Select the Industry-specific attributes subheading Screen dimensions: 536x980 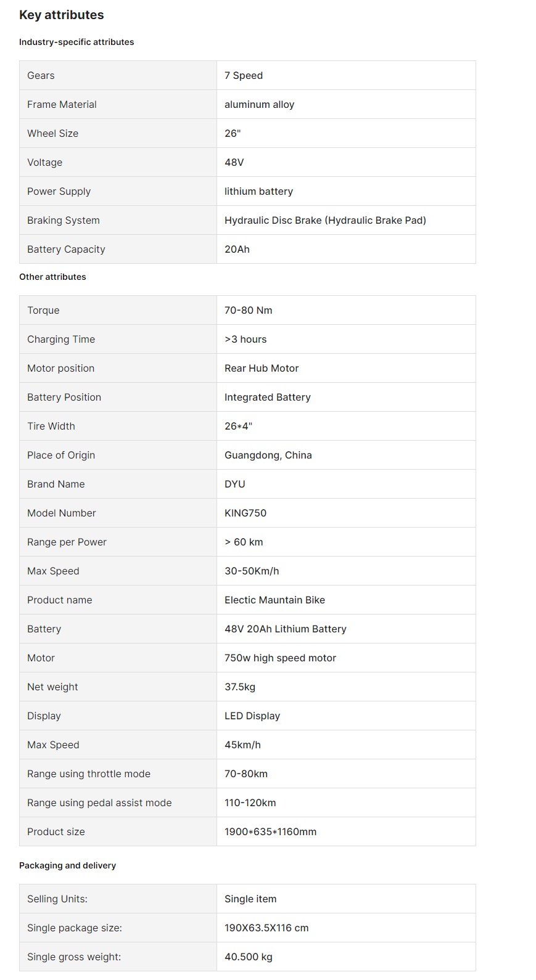point(76,42)
